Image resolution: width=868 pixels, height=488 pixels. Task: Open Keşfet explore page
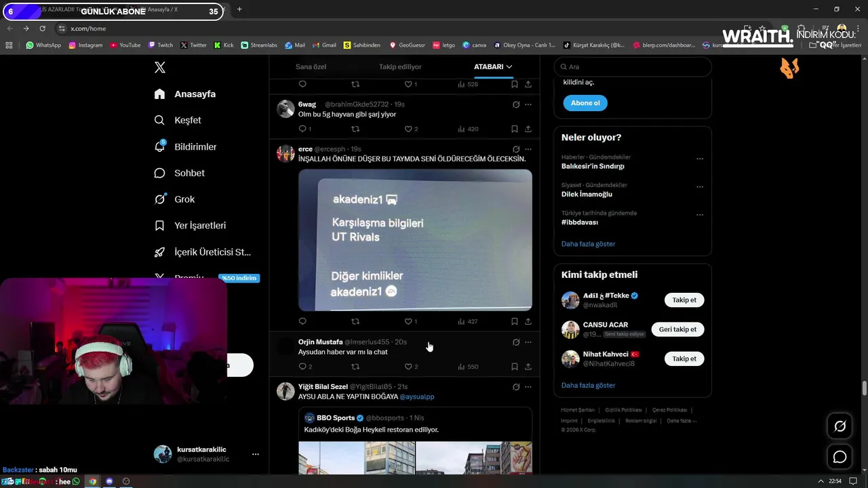tap(178, 120)
